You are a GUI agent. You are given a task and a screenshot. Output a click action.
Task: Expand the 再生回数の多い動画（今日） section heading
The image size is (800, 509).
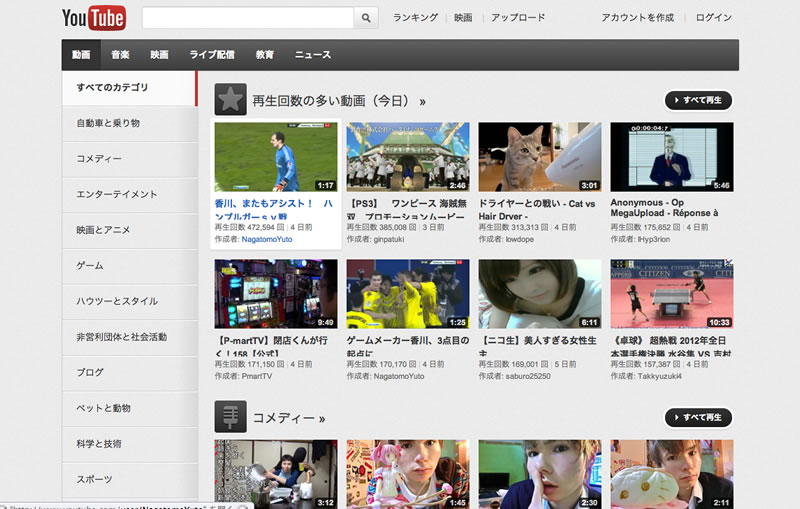339,101
